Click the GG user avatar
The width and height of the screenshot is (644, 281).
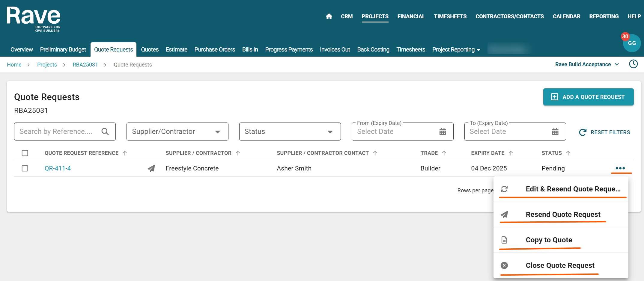pyautogui.click(x=632, y=43)
